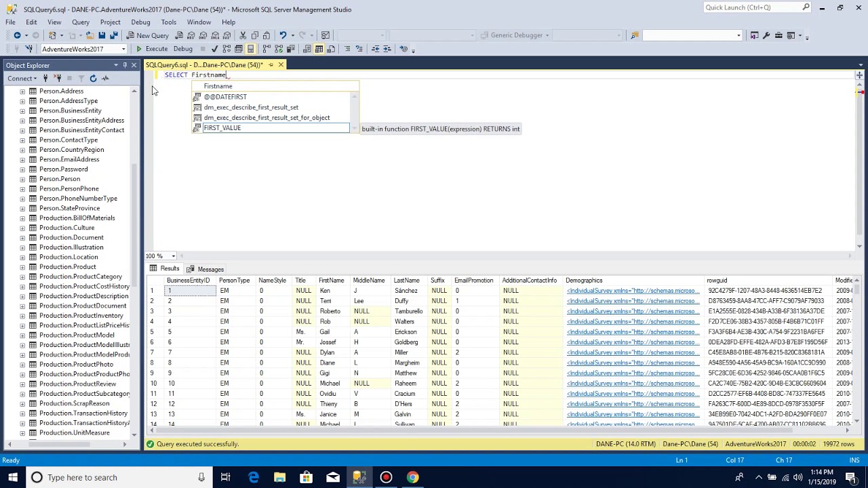Open File Explorer from the taskbar
Viewport: 868px width, 488px height.
[x=280, y=477]
